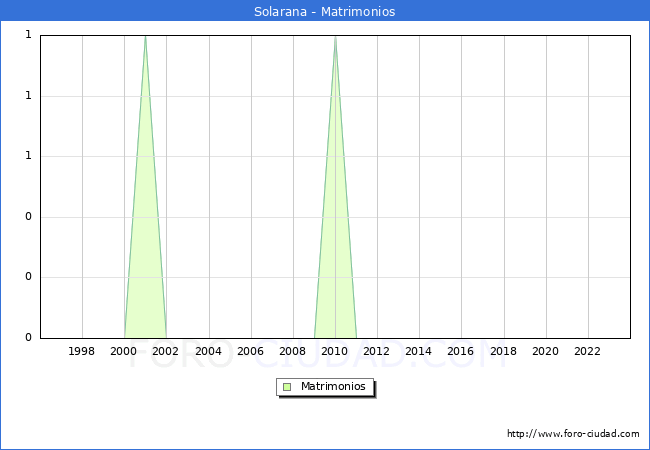Image resolution: width=650 pixels, height=450 pixels.
Task: Click the 2016 x-axis label
Action: [461, 351]
